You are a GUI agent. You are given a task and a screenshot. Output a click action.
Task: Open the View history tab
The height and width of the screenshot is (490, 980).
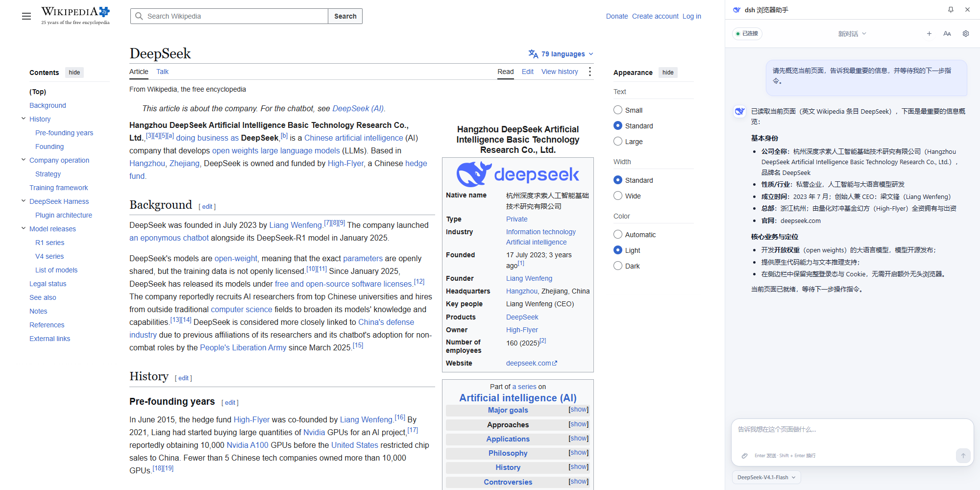(560, 72)
